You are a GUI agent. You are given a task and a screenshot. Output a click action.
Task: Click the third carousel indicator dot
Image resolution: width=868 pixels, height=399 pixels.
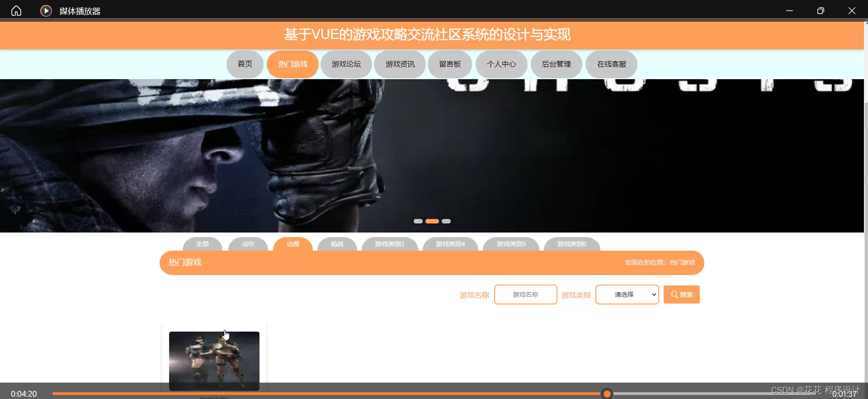(x=446, y=221)
